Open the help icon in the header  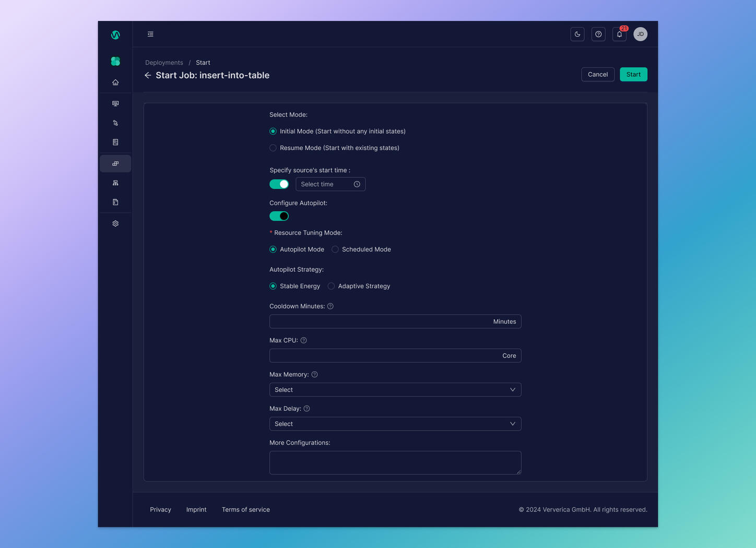pyautogui.click(x=598, y=34)
